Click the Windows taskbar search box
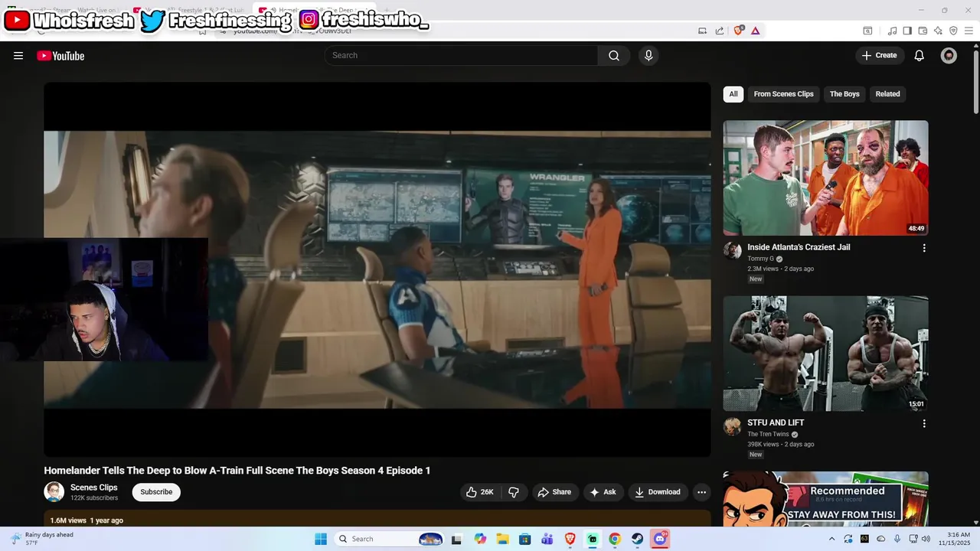The height and width of the screenshot is (551, 980). click(x=390, y=539)
